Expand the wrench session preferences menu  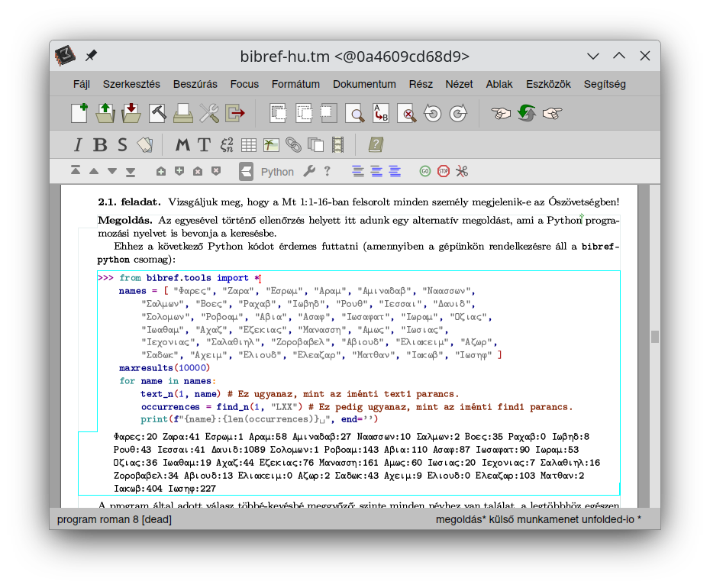(309, 171)
